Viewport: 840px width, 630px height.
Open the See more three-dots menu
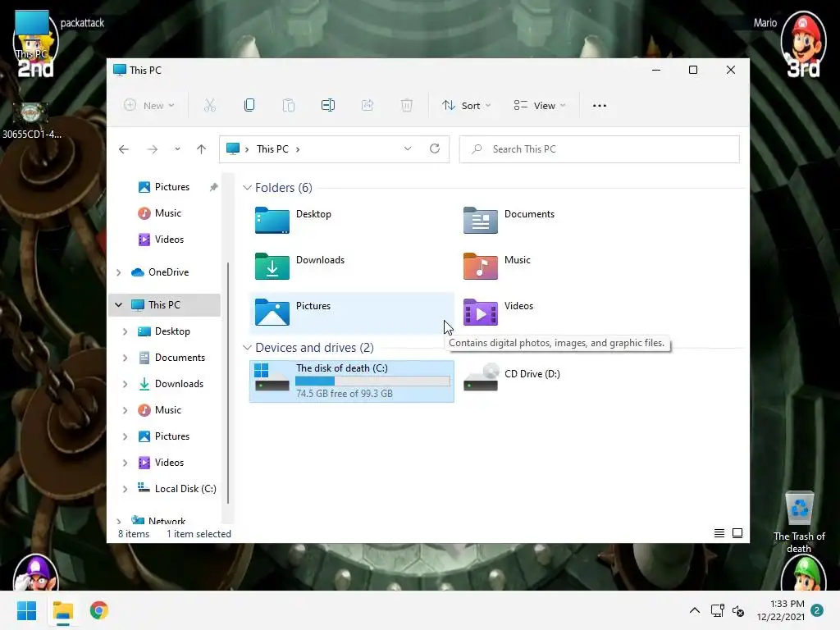click(x=600, y=106)
